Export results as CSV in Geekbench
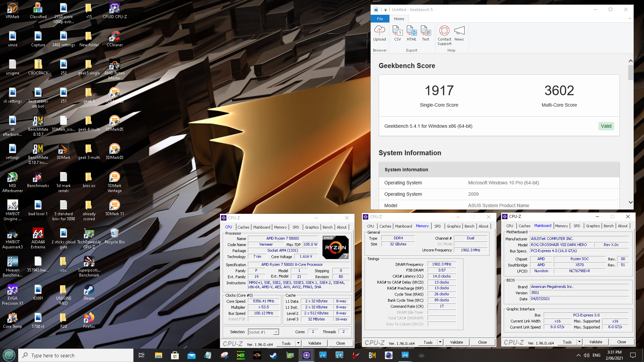 pyautogui.click(x=397, y=34)
